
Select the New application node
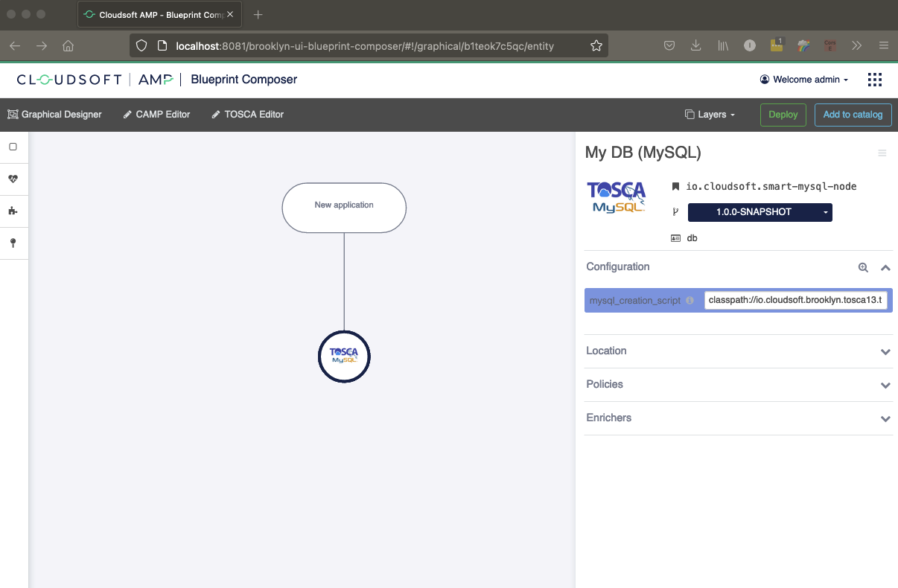(x=344, y=207)
